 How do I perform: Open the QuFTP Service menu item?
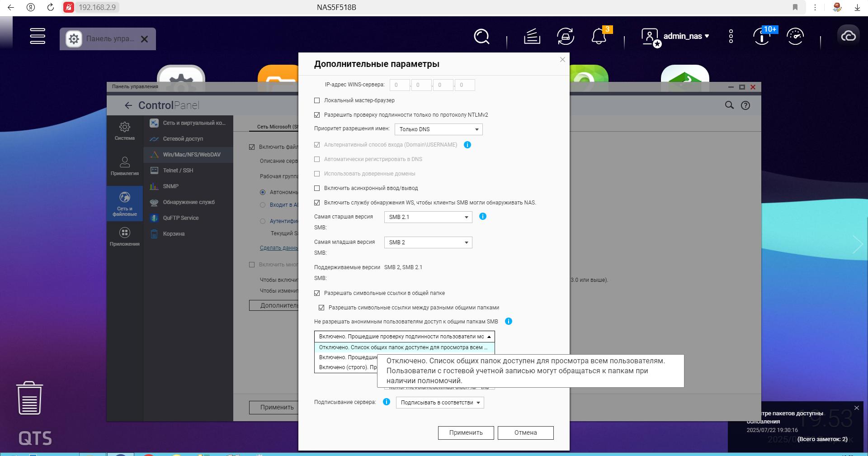pos(189,218)
